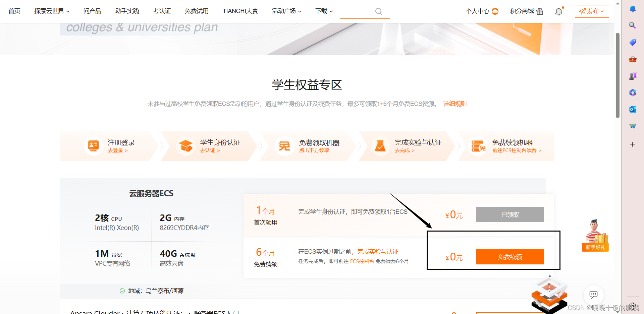Click the 去完成 link
The image size is (644, 314).
(405, 150)
